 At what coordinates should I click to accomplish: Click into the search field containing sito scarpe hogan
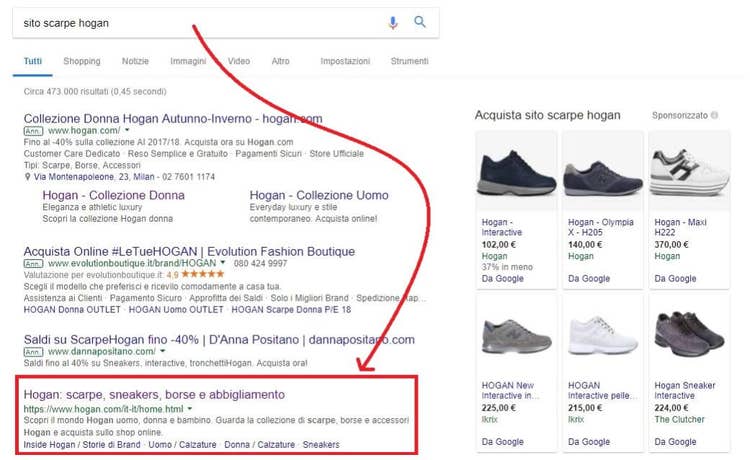pyautogui.click(x=201, y=23)
